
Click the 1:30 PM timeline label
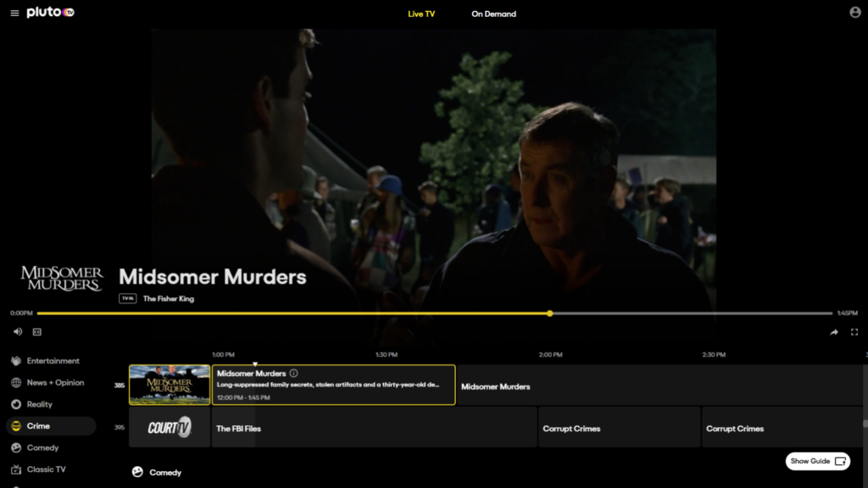coord(387,355)
